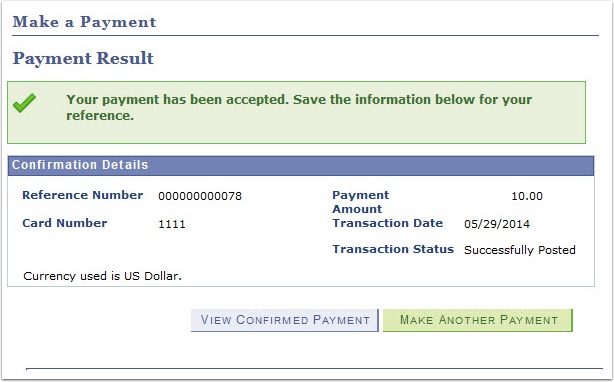
Task: Click the Make a Payment title
Action: click(x=84, y=22)
